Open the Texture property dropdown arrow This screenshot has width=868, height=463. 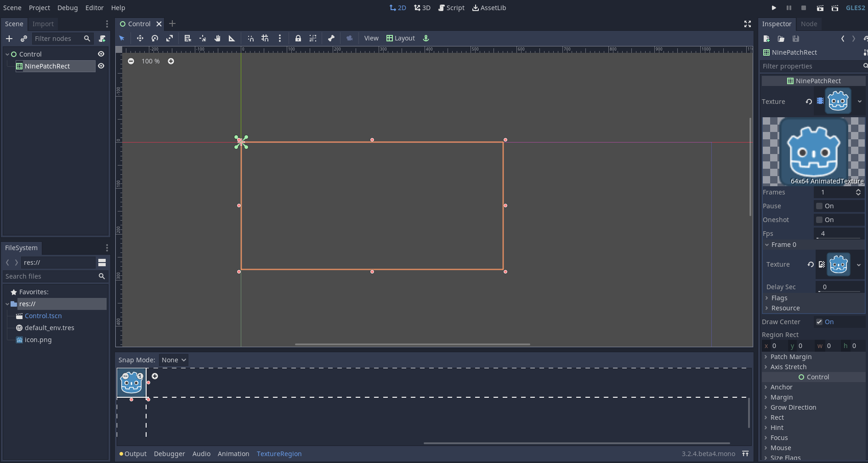pos(859,101)
